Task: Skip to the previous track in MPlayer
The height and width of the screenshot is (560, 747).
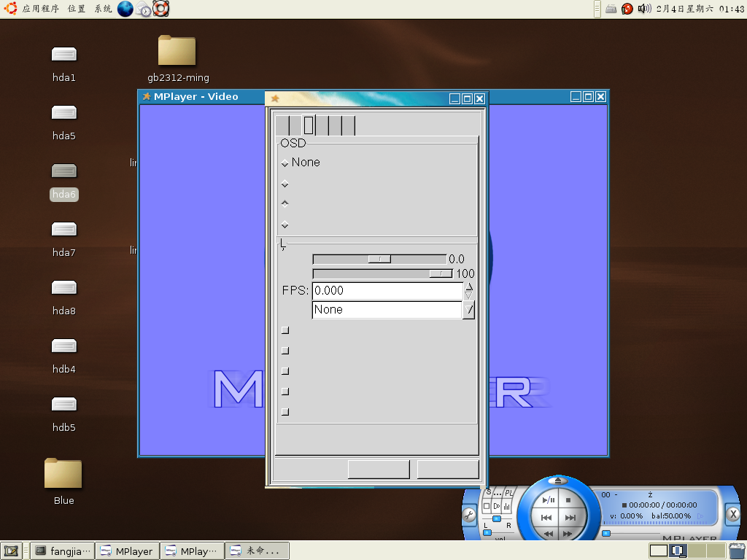Action: pos(546,517)
